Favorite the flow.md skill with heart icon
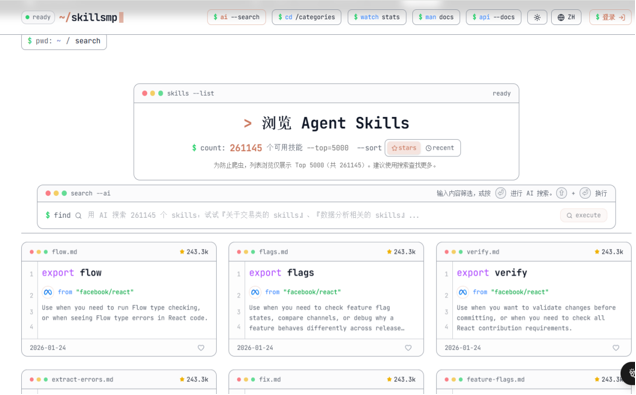Viewport: 636px width, 395px height. coord(201,348)
